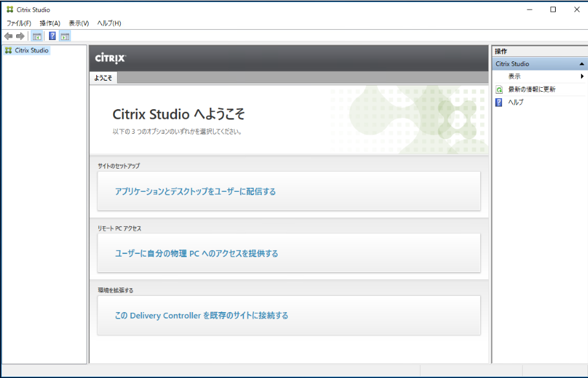This screenshot has height=378, width=588.
Task: Click the Citrix logo in the banner
Action: pyautogui.click(x=110, y=59)
